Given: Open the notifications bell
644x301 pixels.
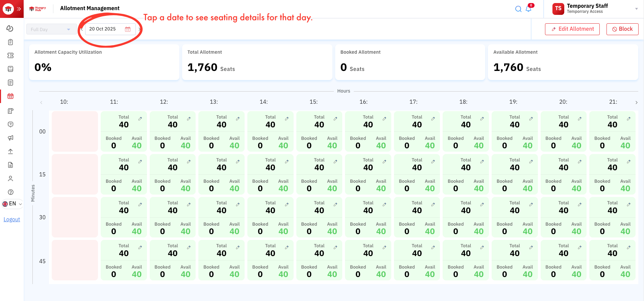Looking at the screenshot, I should point(528,9).
